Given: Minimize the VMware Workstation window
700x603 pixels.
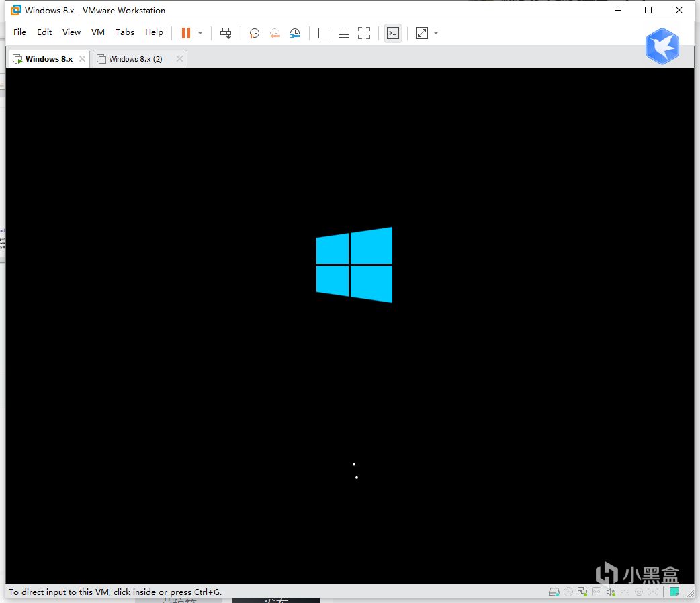Looking at the screenshot, I should (x=618, y=10).
